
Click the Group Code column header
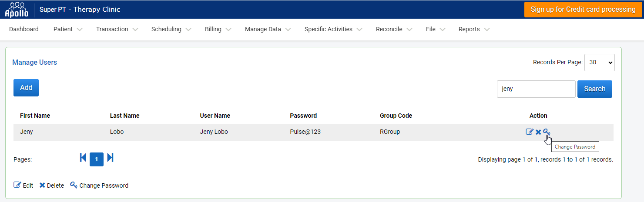(396, 116)
